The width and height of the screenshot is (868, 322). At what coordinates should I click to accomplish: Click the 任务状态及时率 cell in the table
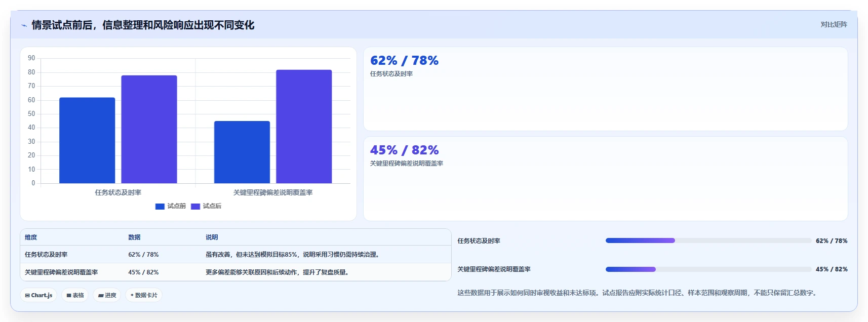tap(46, 255)
